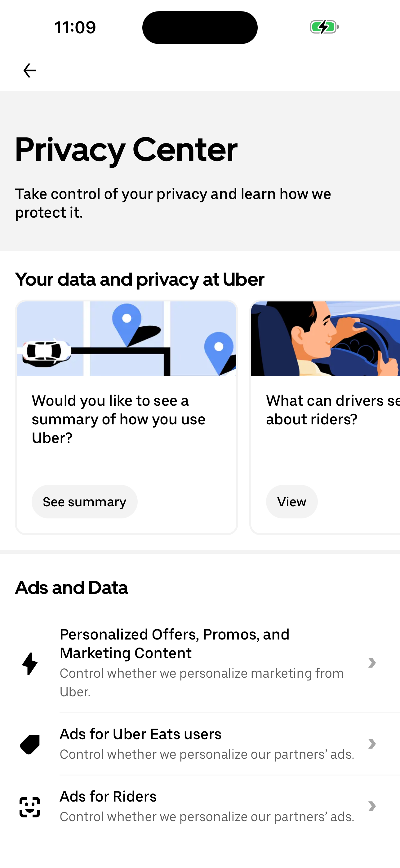Tap 'Would you like to see a summary' text
This screenshot has width=400, height=868.
click(x=118, y=419)
